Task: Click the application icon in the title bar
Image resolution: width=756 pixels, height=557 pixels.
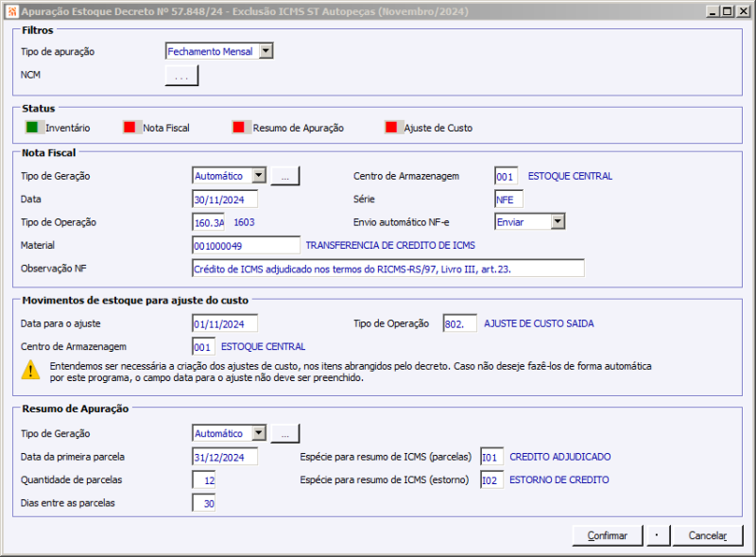Action: point(12,11)
